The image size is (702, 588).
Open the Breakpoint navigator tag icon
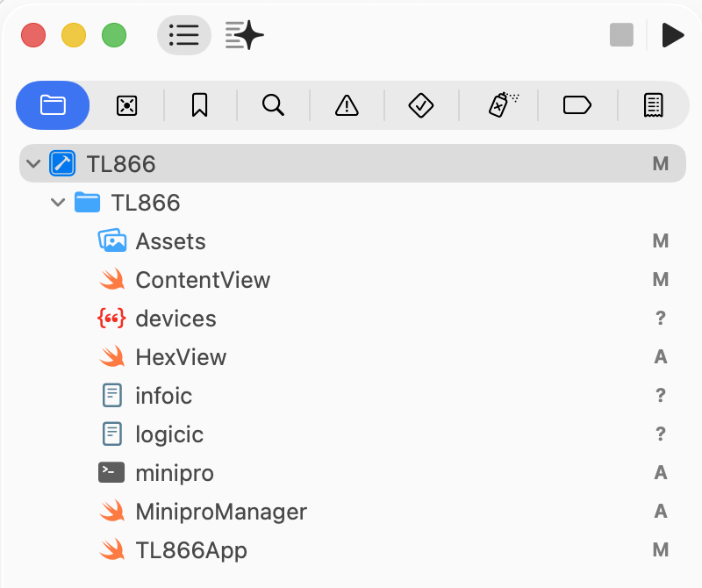coord(577,105)
